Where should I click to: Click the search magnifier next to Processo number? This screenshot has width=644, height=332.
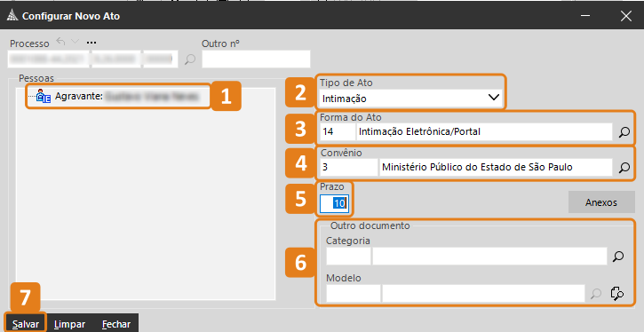click(x=190, y=59)
